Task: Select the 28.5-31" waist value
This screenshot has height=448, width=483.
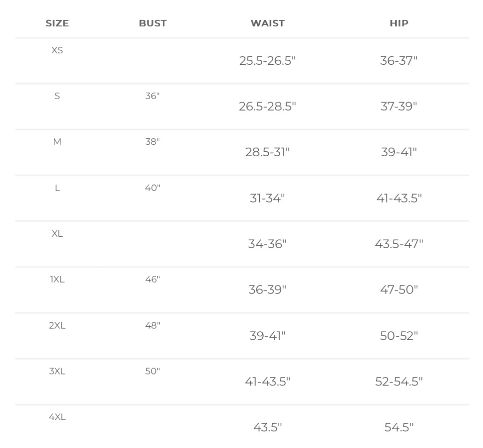Action: tap(267, 153)
